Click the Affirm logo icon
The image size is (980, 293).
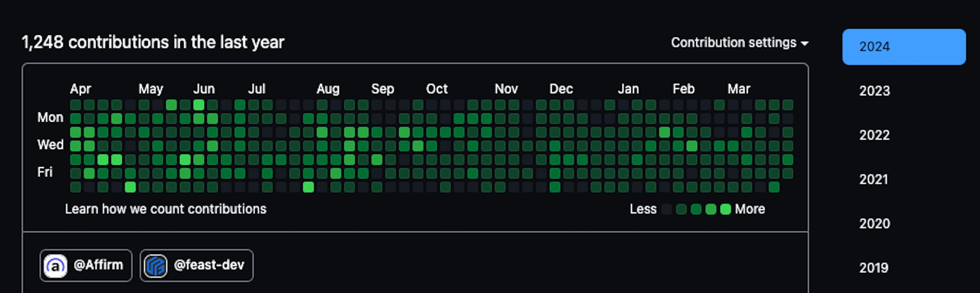(56, 266)
